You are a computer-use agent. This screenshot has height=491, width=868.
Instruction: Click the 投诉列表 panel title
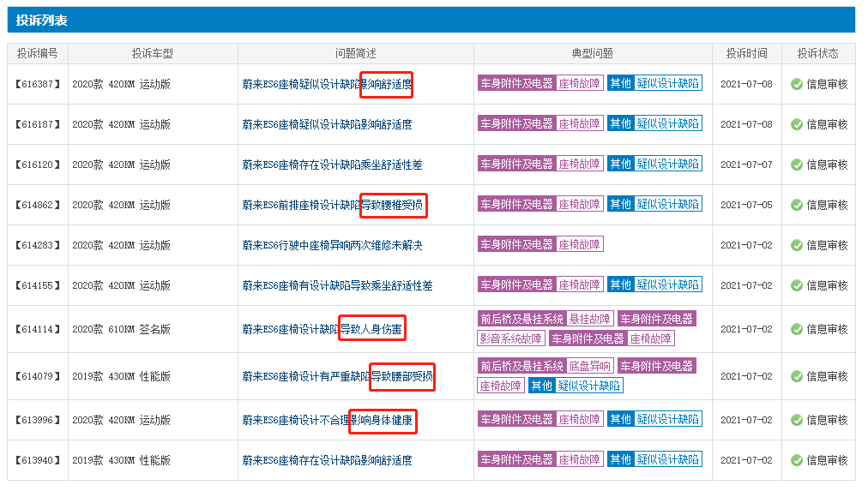(41, 21)
